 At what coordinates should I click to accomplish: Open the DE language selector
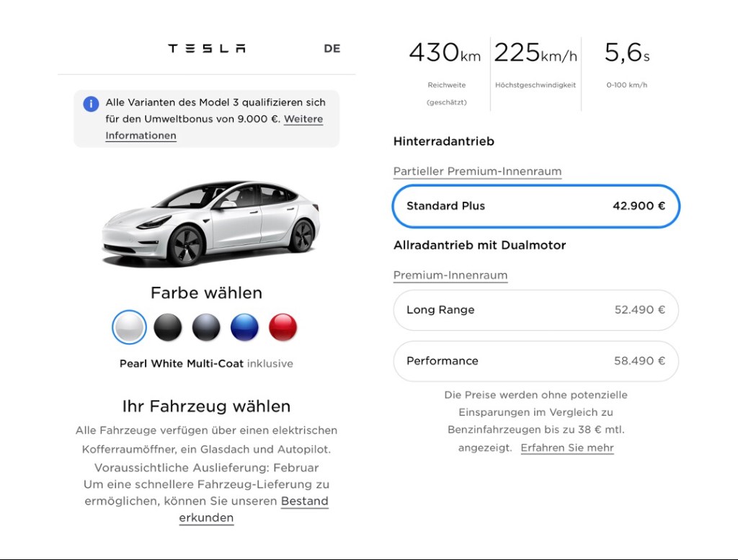(x=332, y=49)
